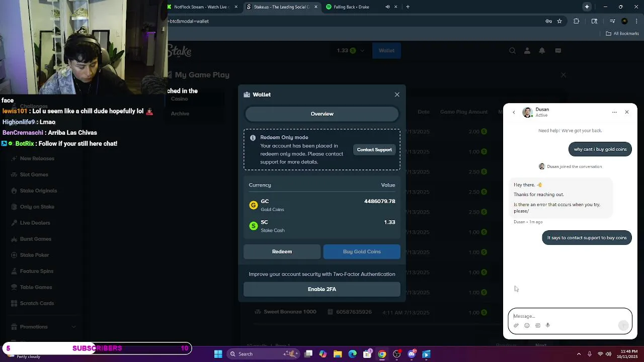Click the Gemini sparkle icon in title bar
Viewport: 644px width, 362px height.
[x=587, y=7]
